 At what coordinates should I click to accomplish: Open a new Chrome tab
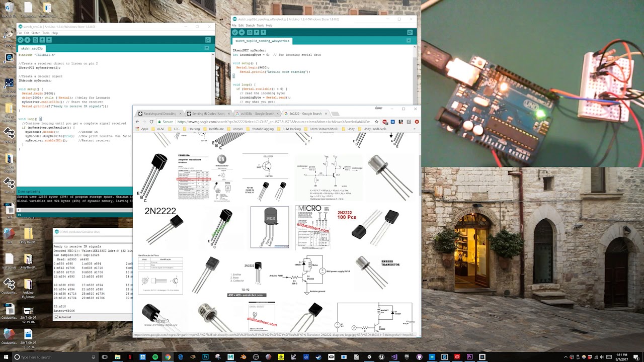[336, 114]
